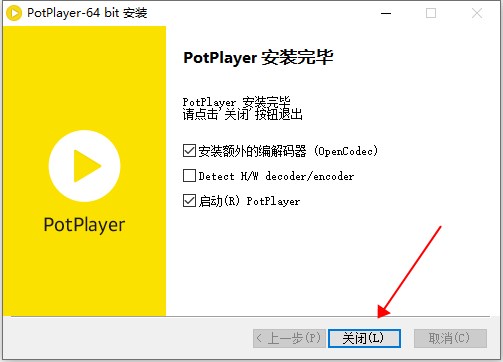Click the PotPlayer title bar icon
Screen dimensions: 503x362
(x=14, y=13)
